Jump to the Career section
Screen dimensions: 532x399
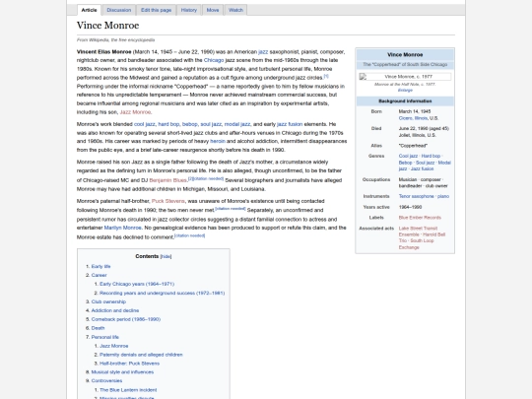click(x=99, y=275)
